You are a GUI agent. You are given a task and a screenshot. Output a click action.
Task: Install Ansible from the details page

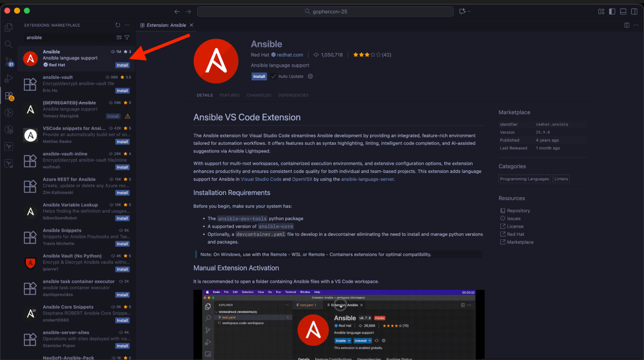click(259, 77)
